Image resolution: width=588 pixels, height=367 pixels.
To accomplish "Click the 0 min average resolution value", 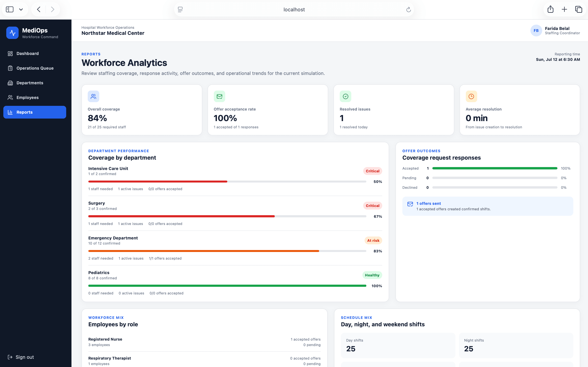I will [477, 118].
